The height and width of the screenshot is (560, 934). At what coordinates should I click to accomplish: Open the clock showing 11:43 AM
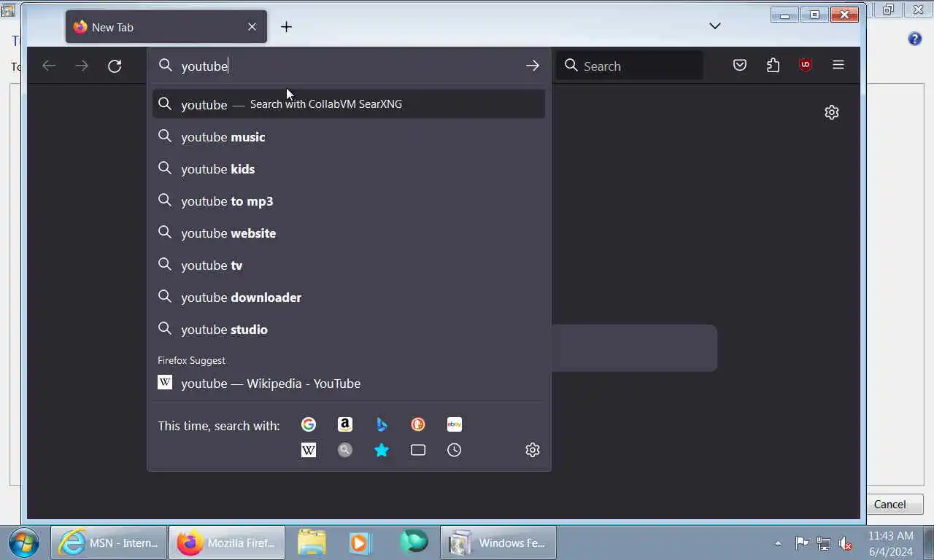(891, 543)
